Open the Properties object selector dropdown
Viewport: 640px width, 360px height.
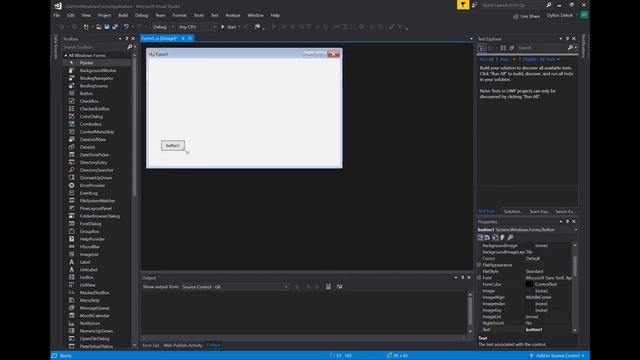576,230
